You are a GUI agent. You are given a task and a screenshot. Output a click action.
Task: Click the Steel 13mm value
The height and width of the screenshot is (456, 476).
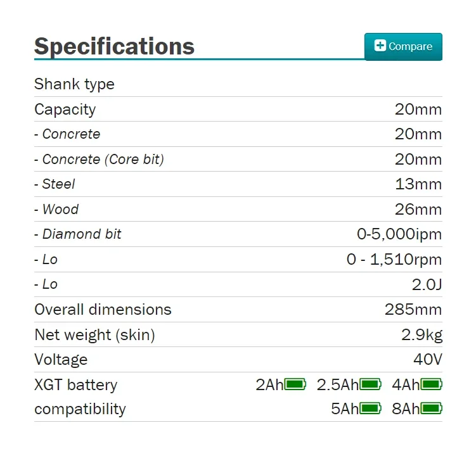(418, 184)
